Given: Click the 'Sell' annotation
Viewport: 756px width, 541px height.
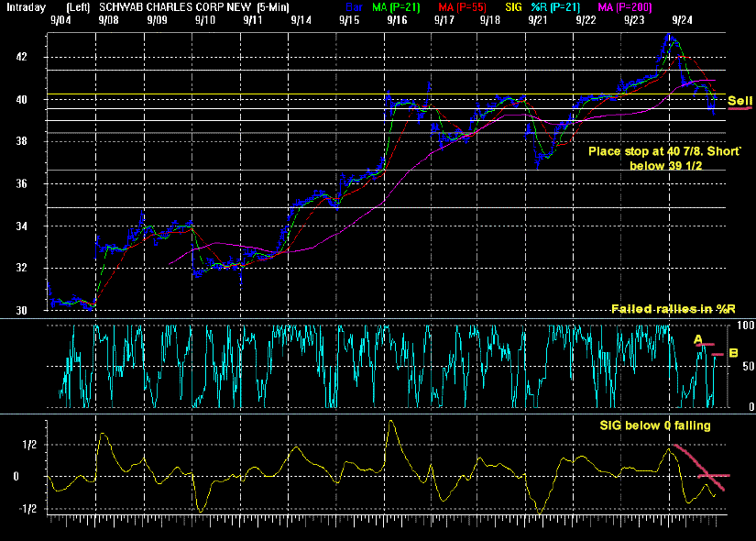Looking at the screenshot, I should (x=740, y=100).
